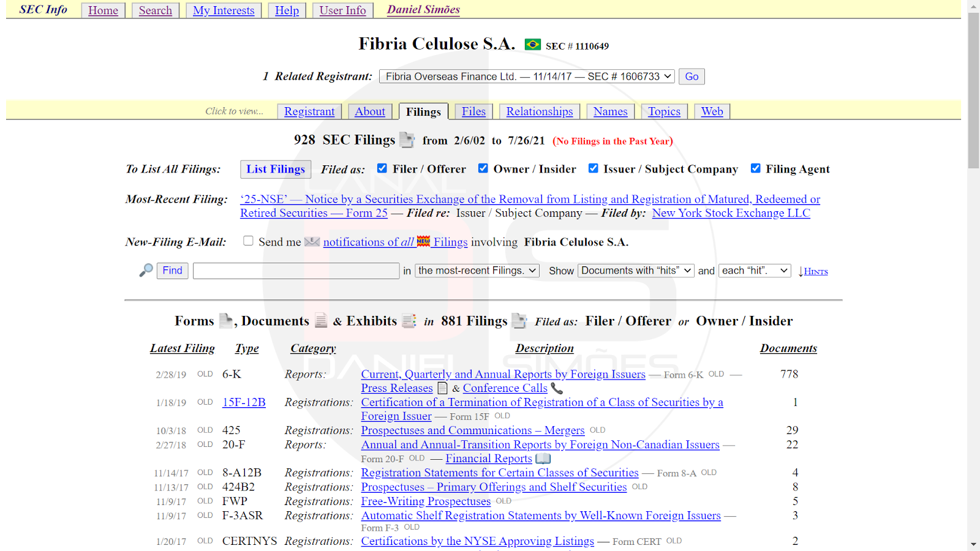This screenshot has height=551, width=980.
Task: Click the scrollbar down arrow
Action: pyautogui.click(x=973, y=544)
